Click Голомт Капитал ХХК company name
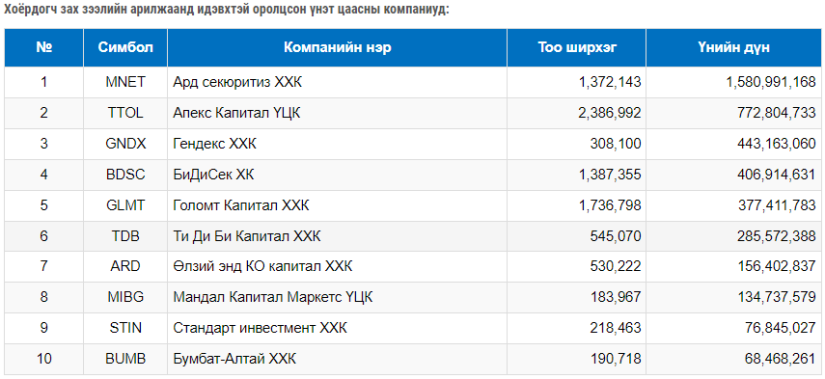 coord(241,205)
